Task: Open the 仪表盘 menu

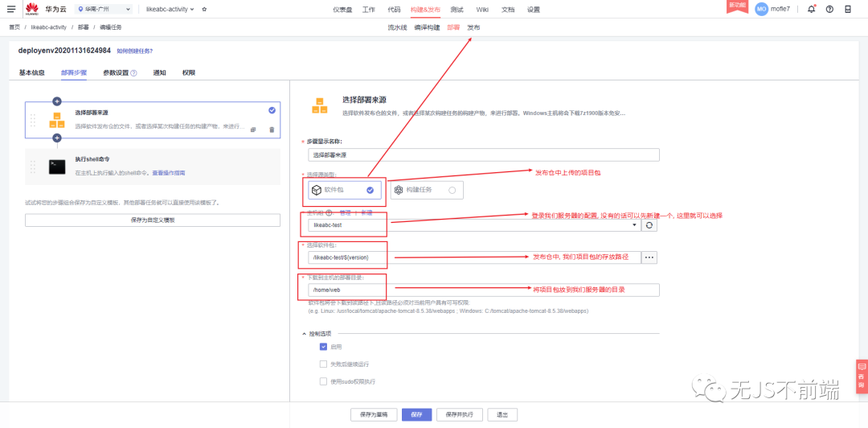Action: pos(342,10)
